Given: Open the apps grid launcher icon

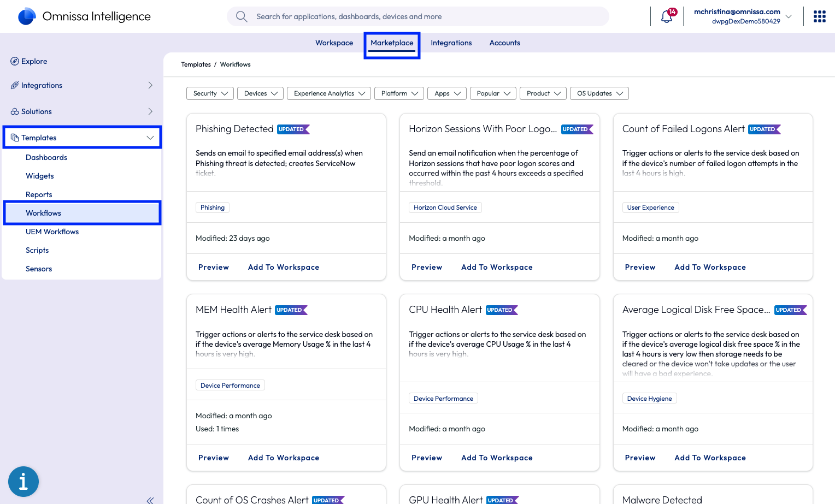Looking at the screenshot, I should tap(819, 16).
